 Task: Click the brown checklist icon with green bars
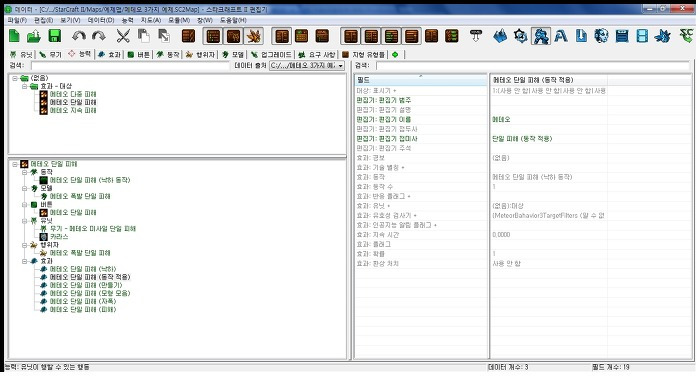coord(451,36)
